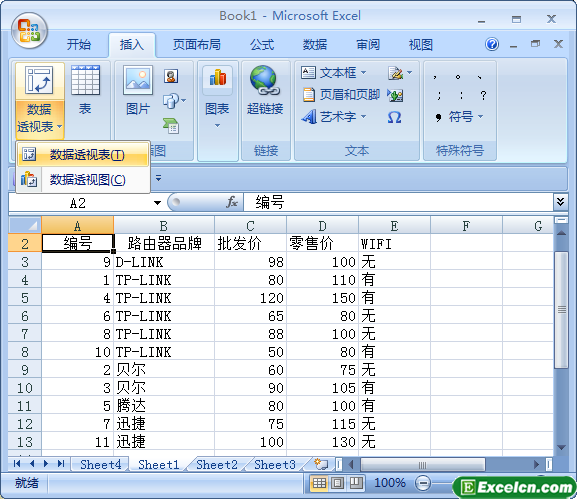Switch to Page Break Preview in status bar
The image size is (577, 499).
pyautogui.click(x=356, y=483)
